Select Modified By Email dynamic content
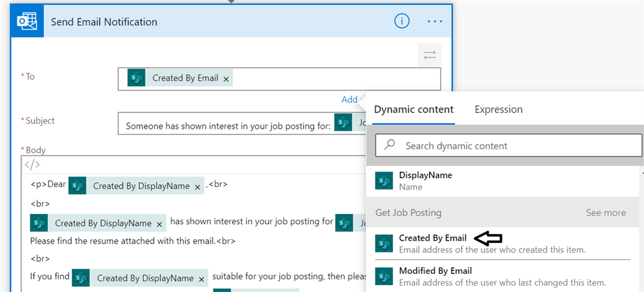 [x=504, y=276]
